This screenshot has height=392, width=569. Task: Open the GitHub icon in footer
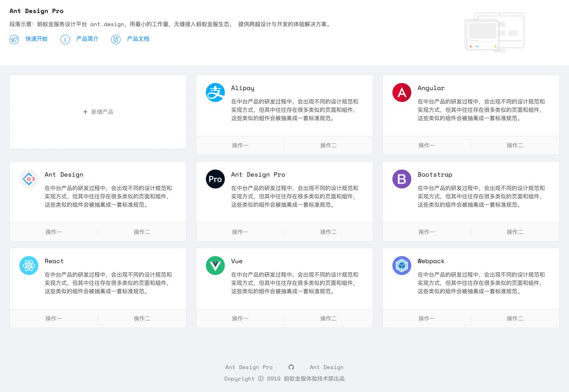[x=291, y=367]
